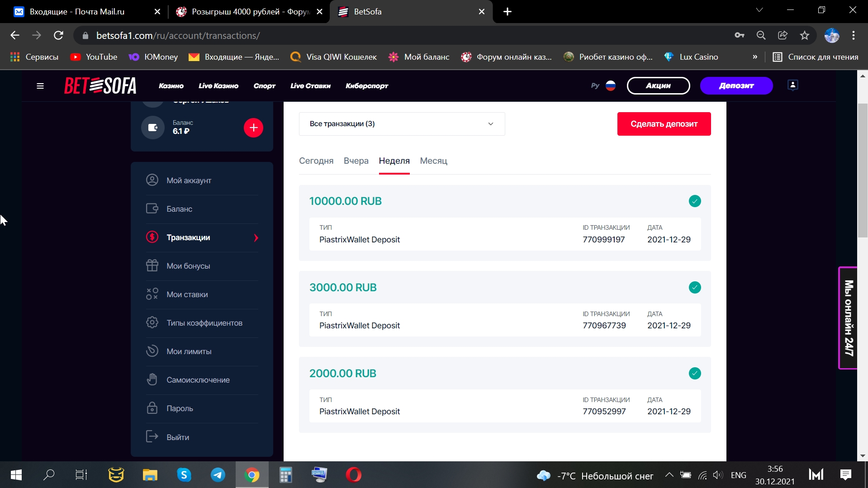Expand the 'Все транзакции (3)' dropdown
868x488 pixels.
[x=402, y=124]
